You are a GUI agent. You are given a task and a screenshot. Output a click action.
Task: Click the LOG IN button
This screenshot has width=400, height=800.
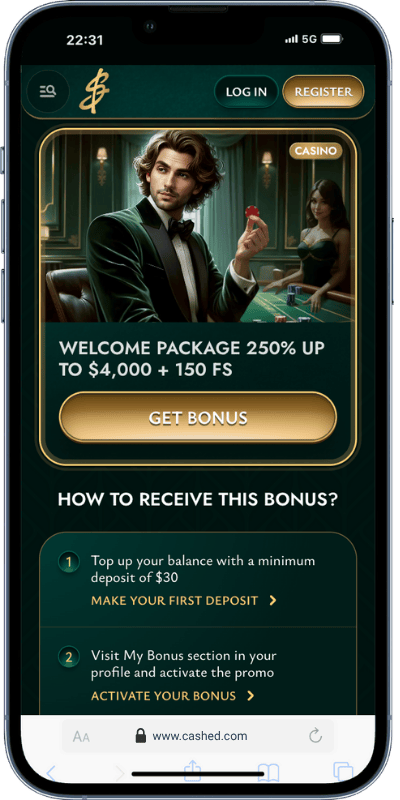coord(246,92)
